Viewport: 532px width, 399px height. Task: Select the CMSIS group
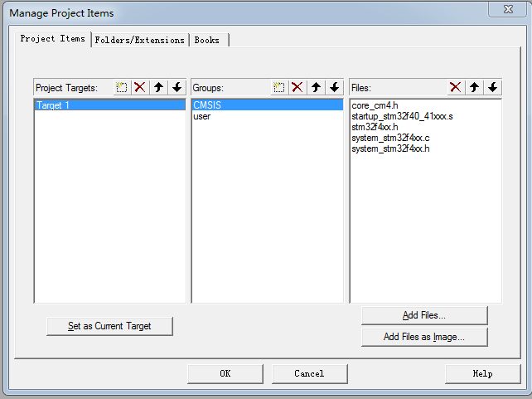point(268,105)
